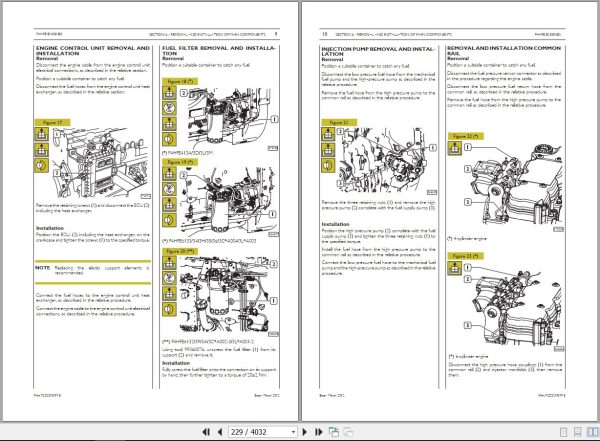The width and height of the screenshot is (600, 441).
Task: Click the Figure 20 fuel filter illustration
Action: [x=228, y=296]
